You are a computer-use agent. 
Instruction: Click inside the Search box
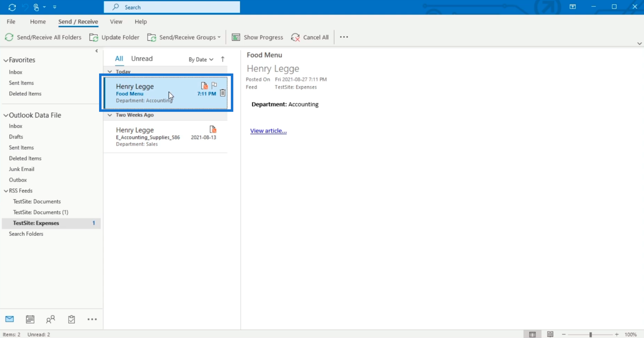click(x=172, y=7)
